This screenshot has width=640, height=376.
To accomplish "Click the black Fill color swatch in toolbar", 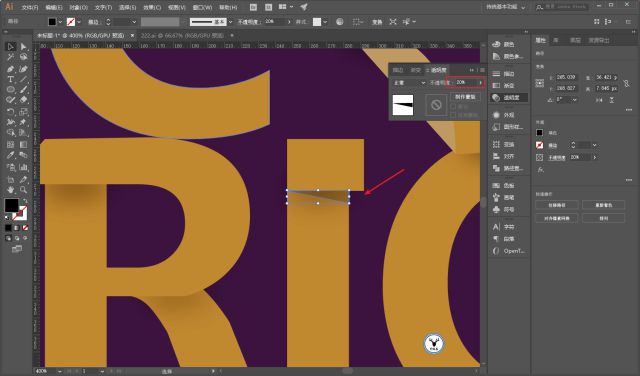I will pyautogui.click(x=11, y=205).
